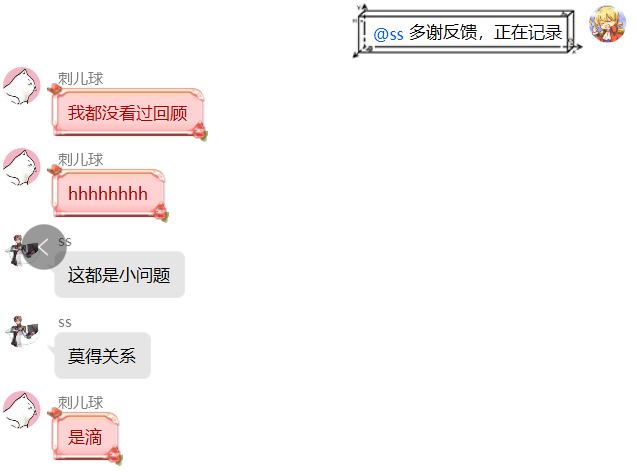
Task: Click username ss above 这都是小问题
Action: pyautogui.click(x=65, y=242)
